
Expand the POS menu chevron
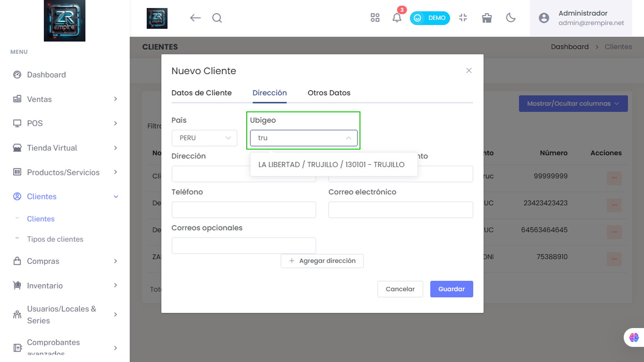pos(116,123)
